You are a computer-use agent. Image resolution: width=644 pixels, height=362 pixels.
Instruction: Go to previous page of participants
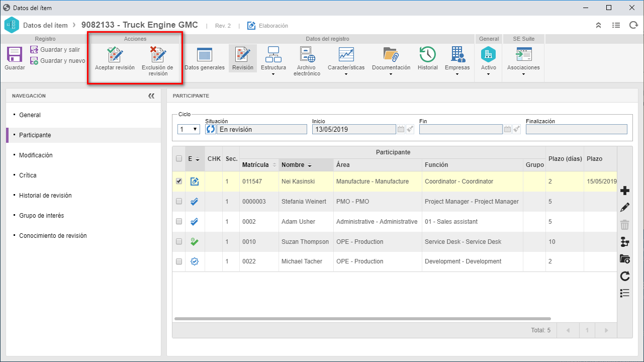point(568,330)
